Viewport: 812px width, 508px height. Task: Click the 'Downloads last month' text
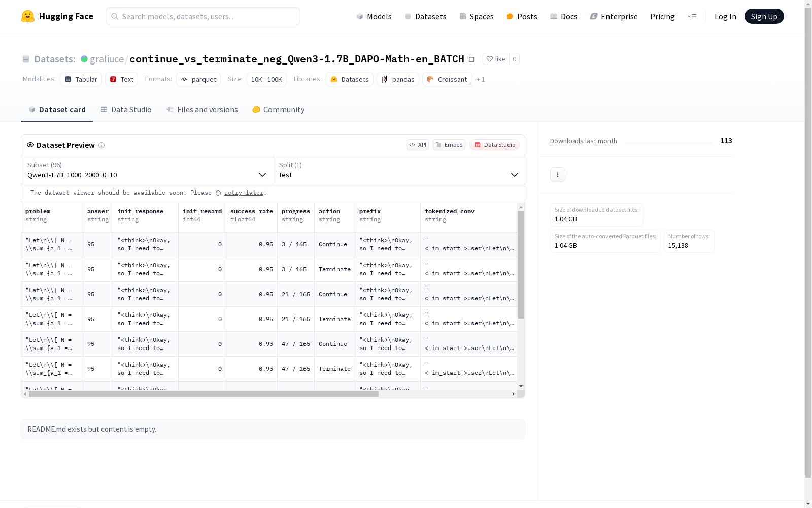[x=584, y=141]
